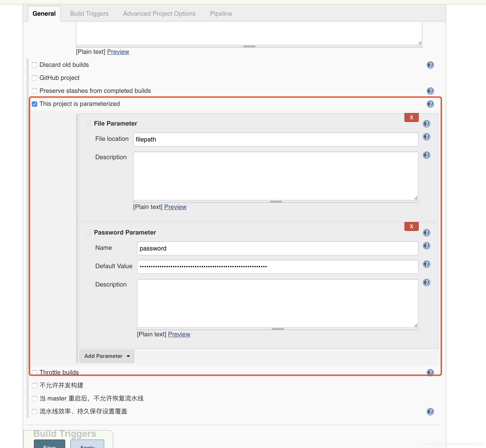Switch to the Build Triggers tab
486x448 pixels.
pos(89,14)
